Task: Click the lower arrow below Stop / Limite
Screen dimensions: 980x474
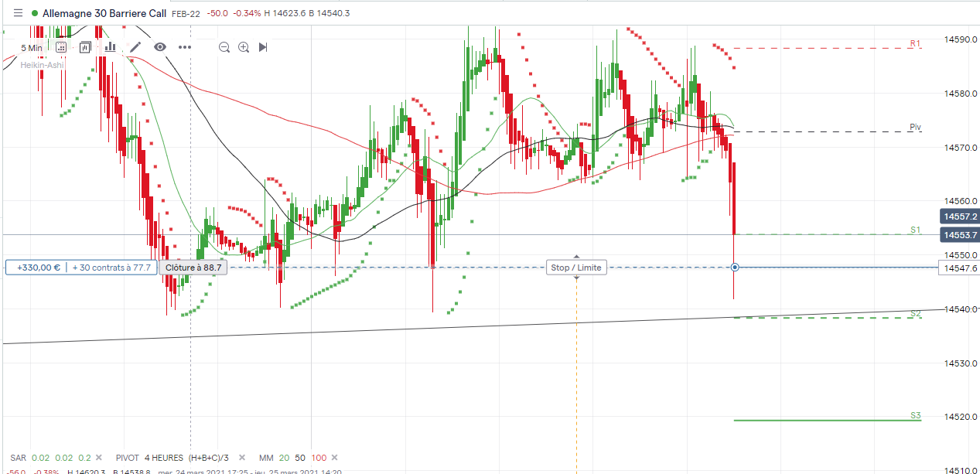Action: point(576,278)
